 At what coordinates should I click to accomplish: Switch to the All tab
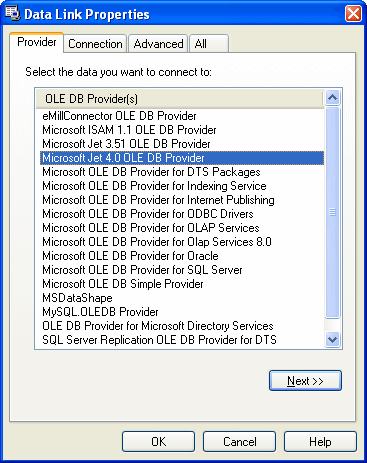coord(209,44)
